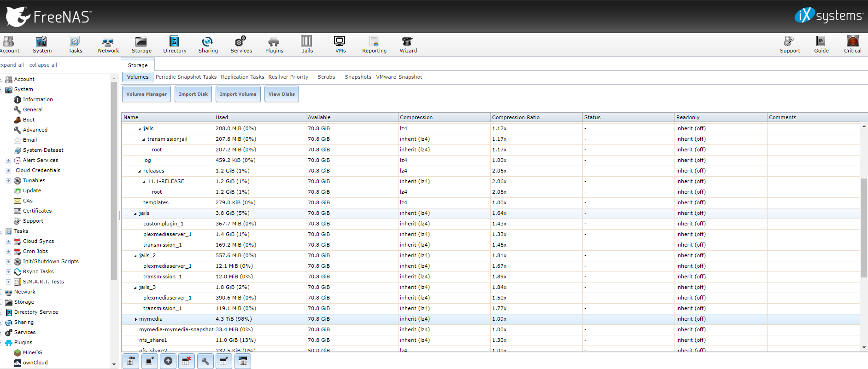Open the Snapshots tab
Viewport: 868px width, 369px height.
358,77
